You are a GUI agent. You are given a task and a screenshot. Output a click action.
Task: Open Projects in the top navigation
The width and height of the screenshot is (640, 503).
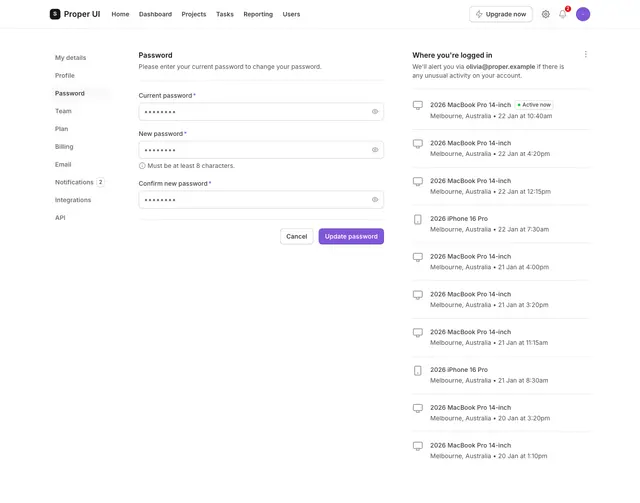coord(193,14)
